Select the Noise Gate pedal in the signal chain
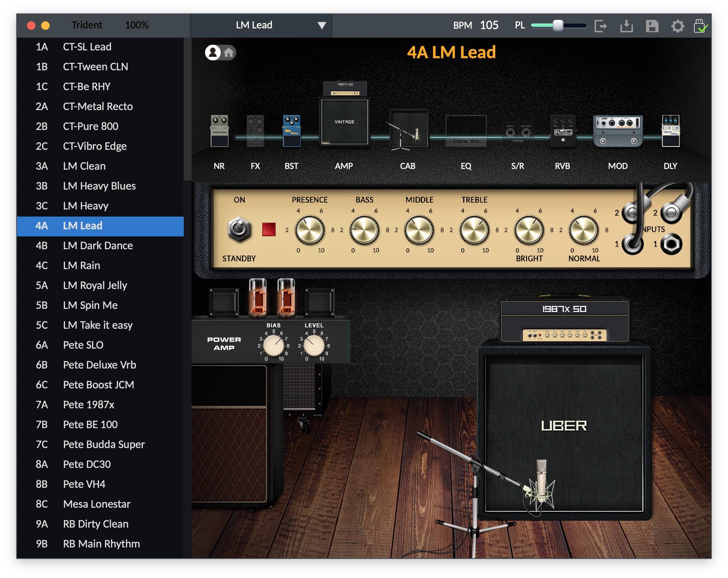 click(220, 131)
